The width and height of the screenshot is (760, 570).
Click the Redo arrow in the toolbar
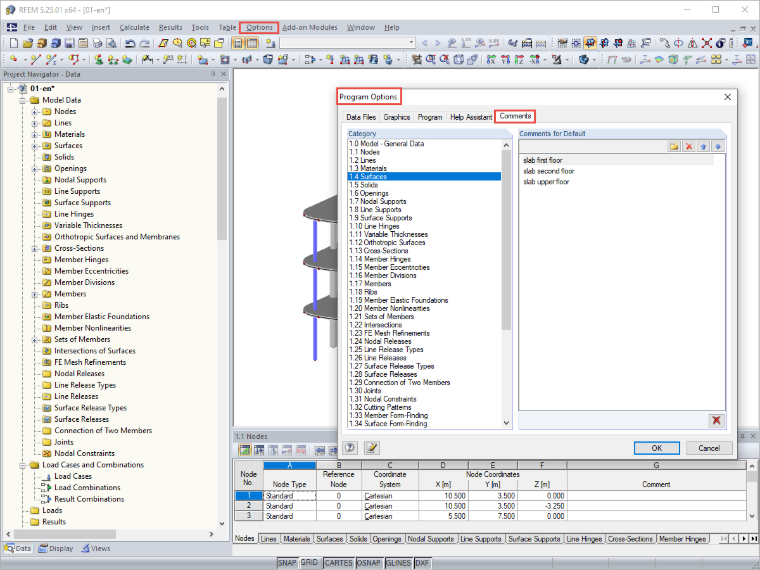point(144,44)
